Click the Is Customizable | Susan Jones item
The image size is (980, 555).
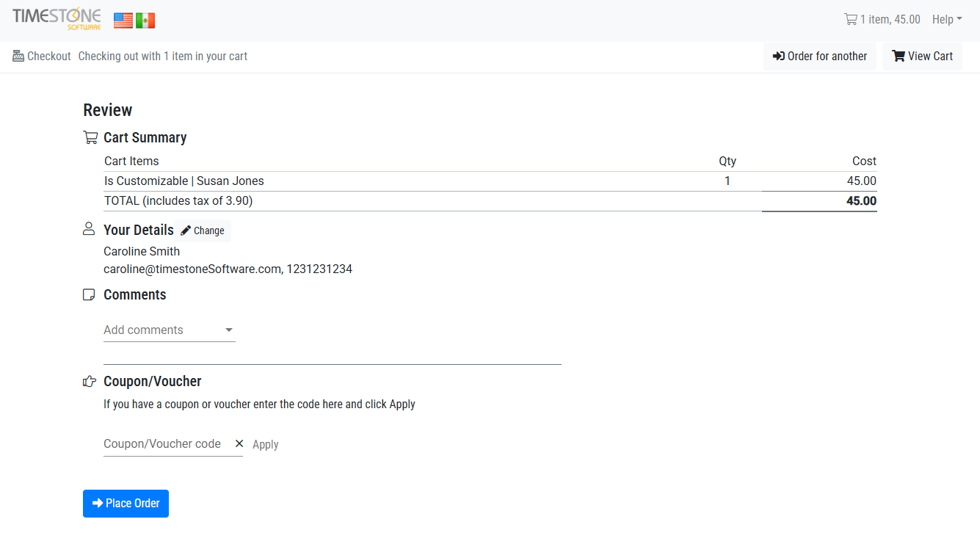[184, 181]
